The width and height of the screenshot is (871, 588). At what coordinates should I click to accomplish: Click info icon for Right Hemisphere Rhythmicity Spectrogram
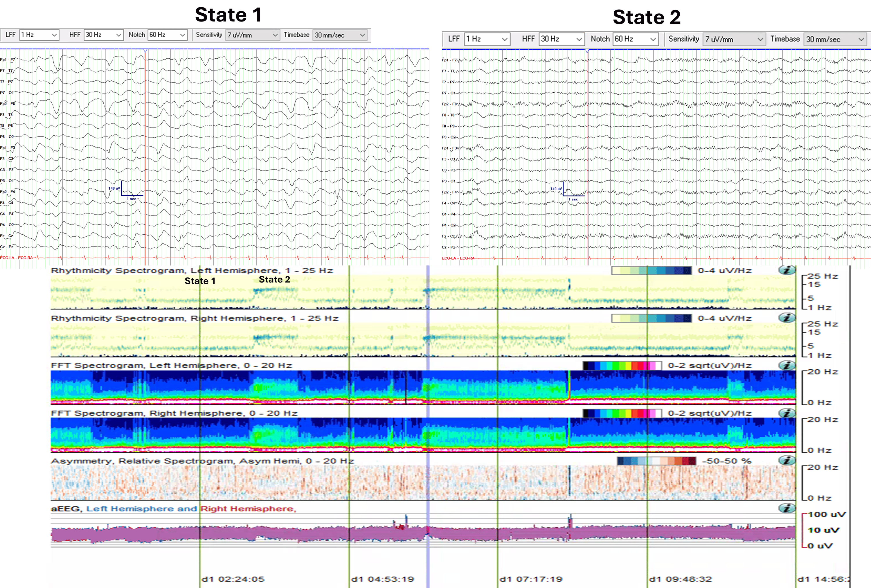point(787,318)
